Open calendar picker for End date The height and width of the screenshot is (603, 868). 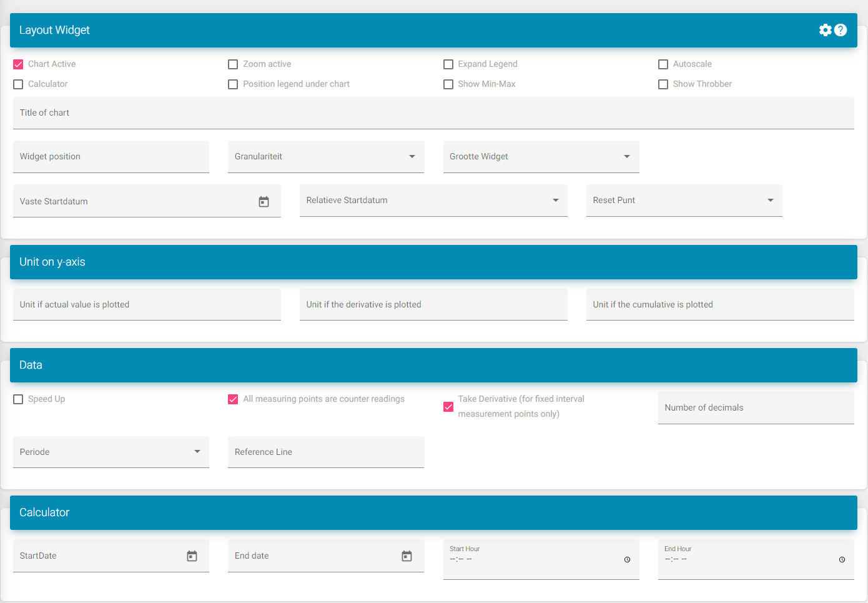(407, 556)
